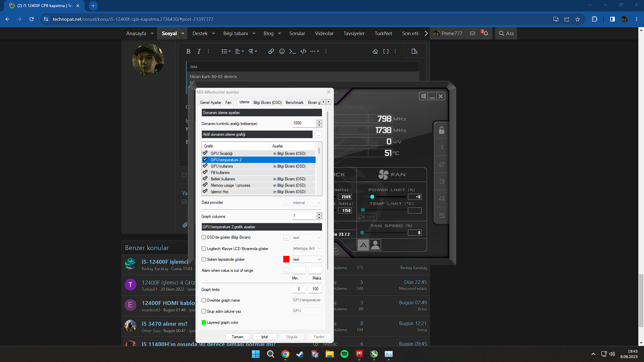Open the insert link icon
This screenshot has height=362, width=644.
[271, 51]
